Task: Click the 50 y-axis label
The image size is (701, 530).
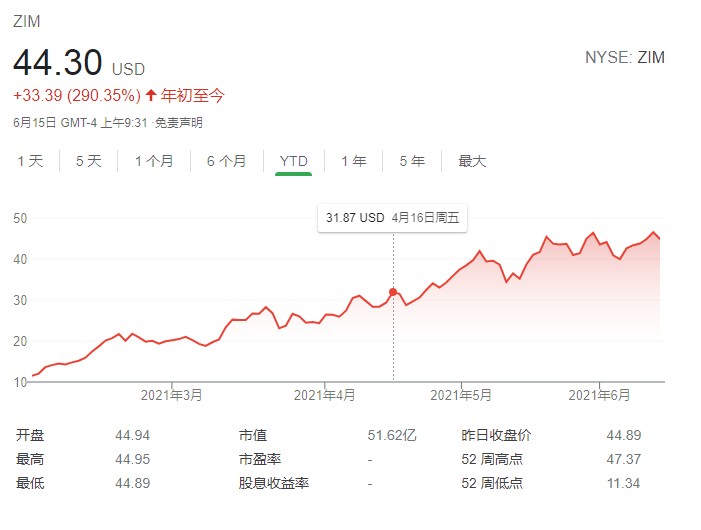Action: click(20, 219)
